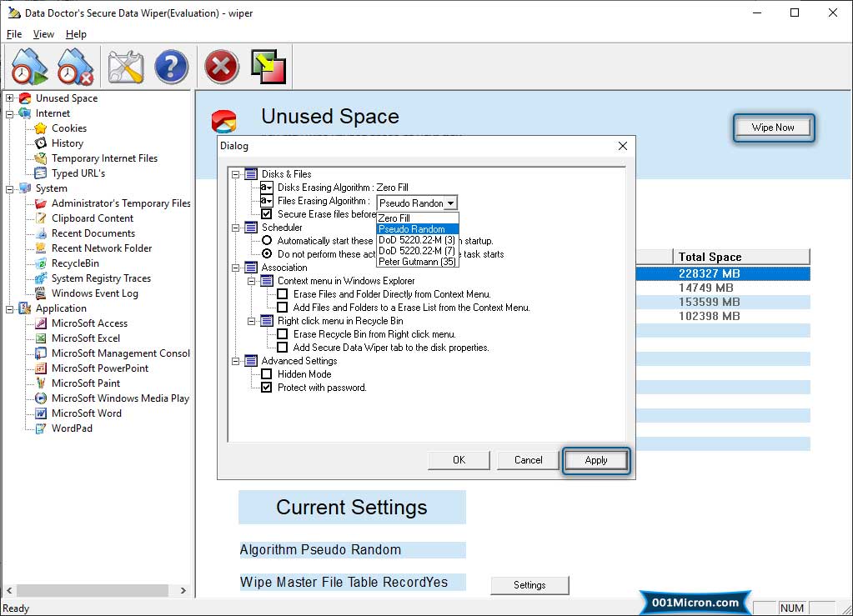Click the blue help question mark icon

point(172,66)
